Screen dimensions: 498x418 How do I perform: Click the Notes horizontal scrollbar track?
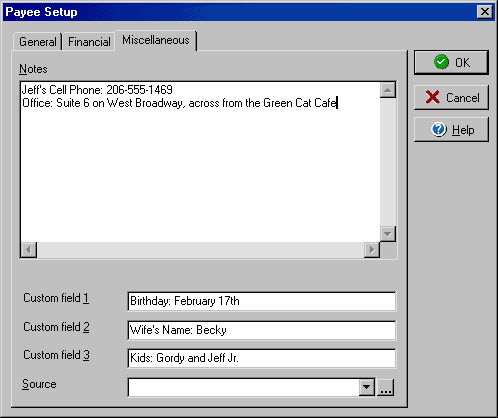(200, 250)
